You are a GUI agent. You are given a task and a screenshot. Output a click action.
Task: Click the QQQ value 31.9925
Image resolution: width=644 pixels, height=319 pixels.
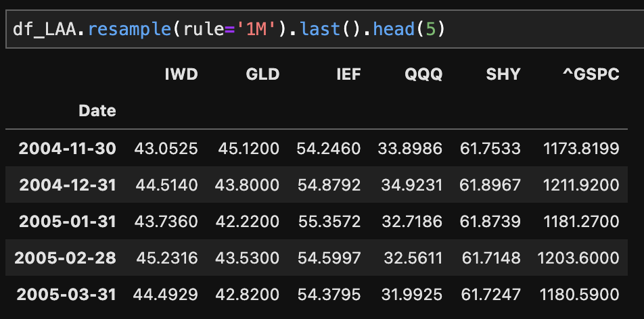[x=412, y=295]
